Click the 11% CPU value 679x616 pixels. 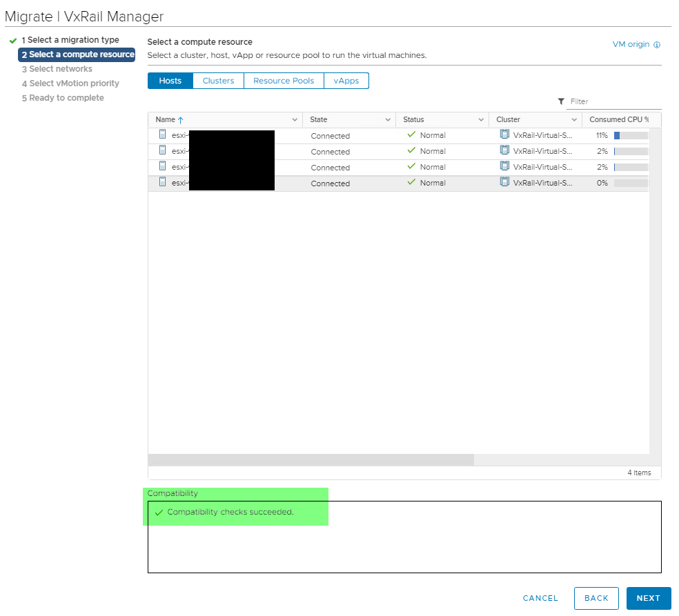[x=602, y=135]
